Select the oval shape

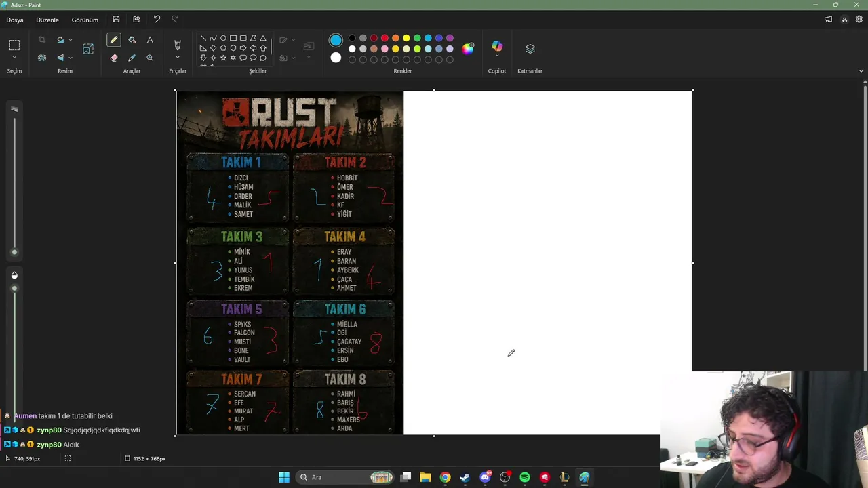coord(223,38)
